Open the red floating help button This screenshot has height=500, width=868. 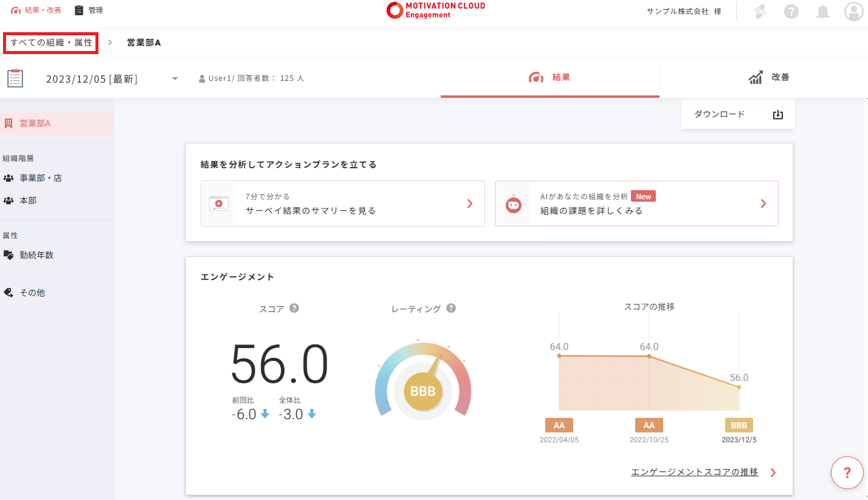pyautogui.click(x=847, y=472)
